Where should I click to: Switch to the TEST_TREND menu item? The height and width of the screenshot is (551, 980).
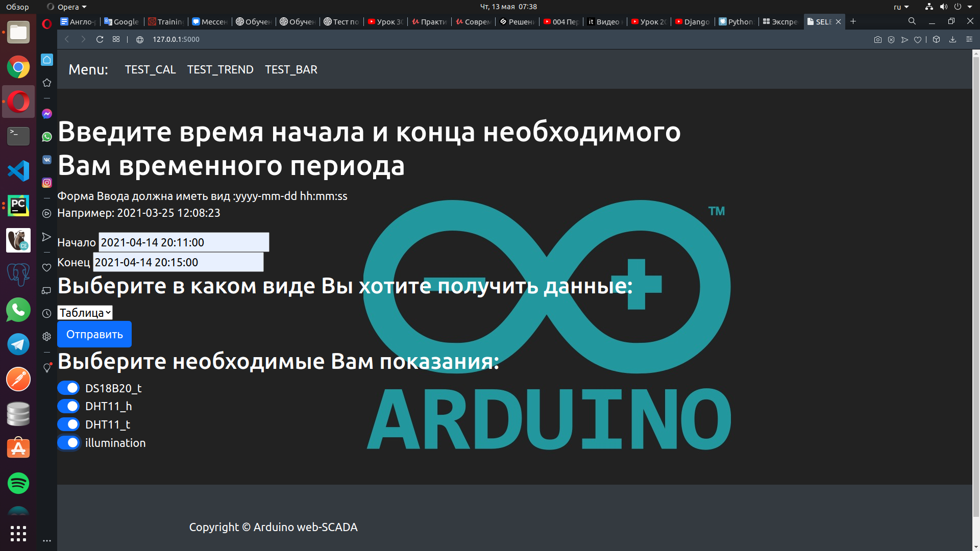coord(220,69)
